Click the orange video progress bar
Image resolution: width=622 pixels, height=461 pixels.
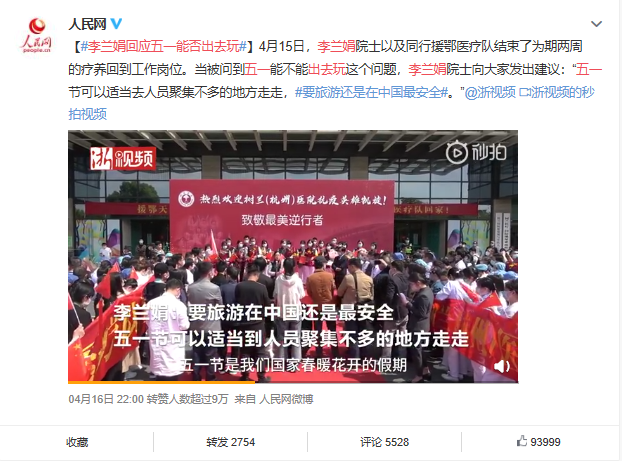coord(161,382)
